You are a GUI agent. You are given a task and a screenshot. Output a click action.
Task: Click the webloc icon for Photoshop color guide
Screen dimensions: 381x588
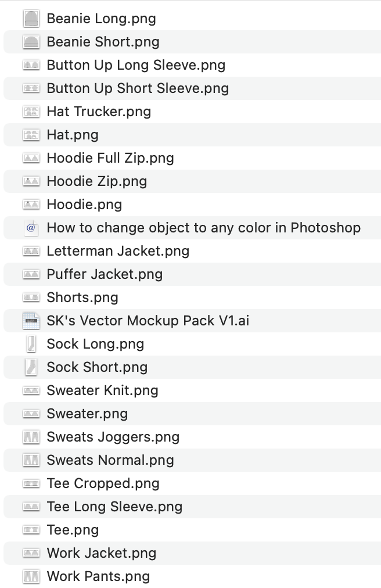click(31, 228)
